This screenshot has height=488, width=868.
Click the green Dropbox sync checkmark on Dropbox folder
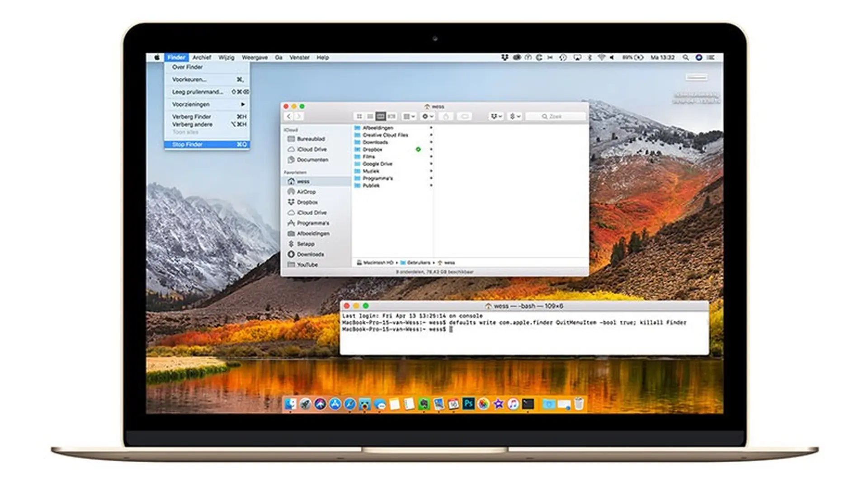[418, 149]
